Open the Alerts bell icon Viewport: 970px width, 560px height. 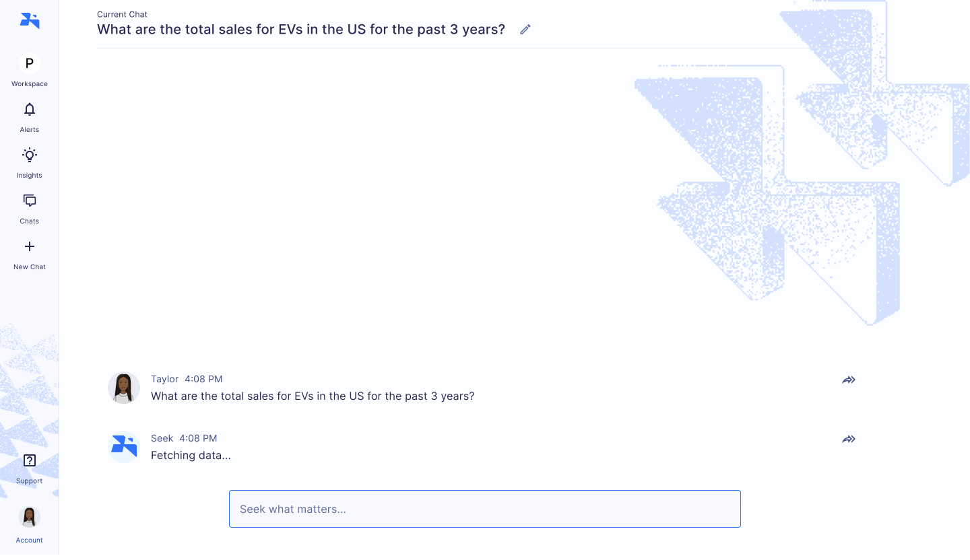coord(30,109)
